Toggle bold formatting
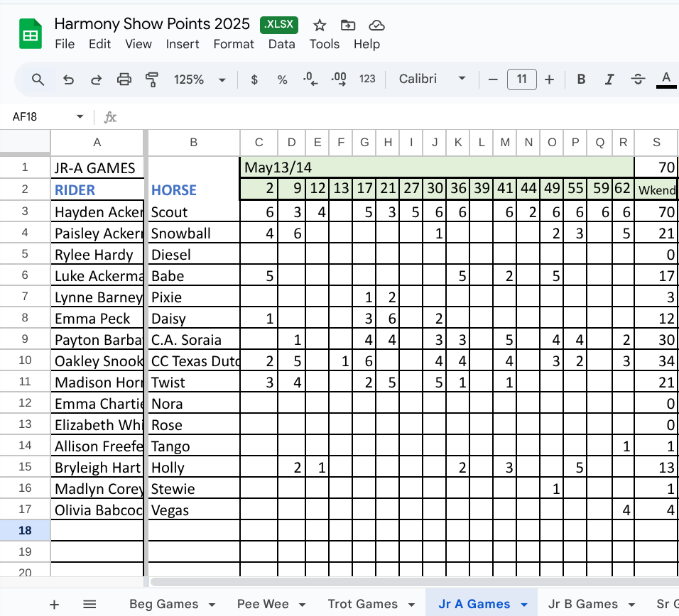Viewport: 679px width, 616px height. [581, 79]
